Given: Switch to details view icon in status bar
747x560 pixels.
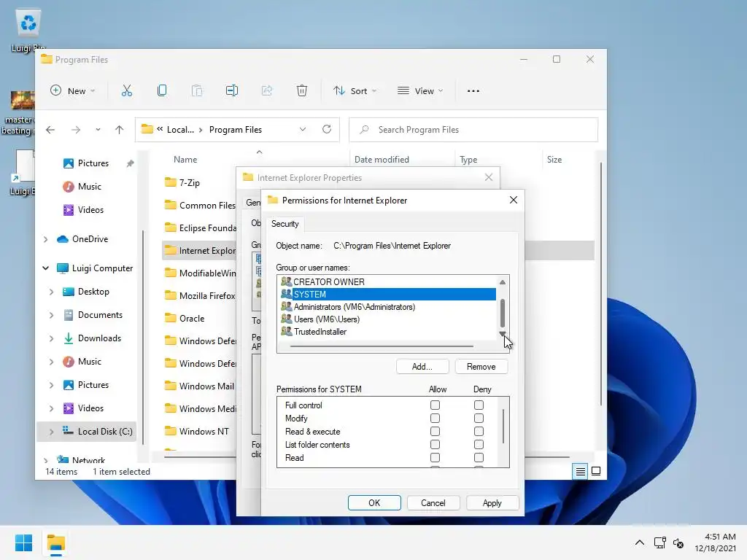Looking at the screenshot, I should [580, 472].
